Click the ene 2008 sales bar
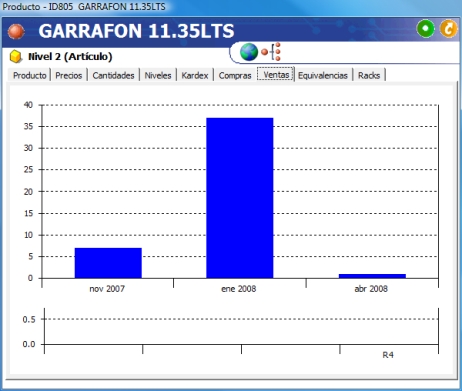Image resolution: width=462 pixels, height=391 pixels. pos(240,198)
